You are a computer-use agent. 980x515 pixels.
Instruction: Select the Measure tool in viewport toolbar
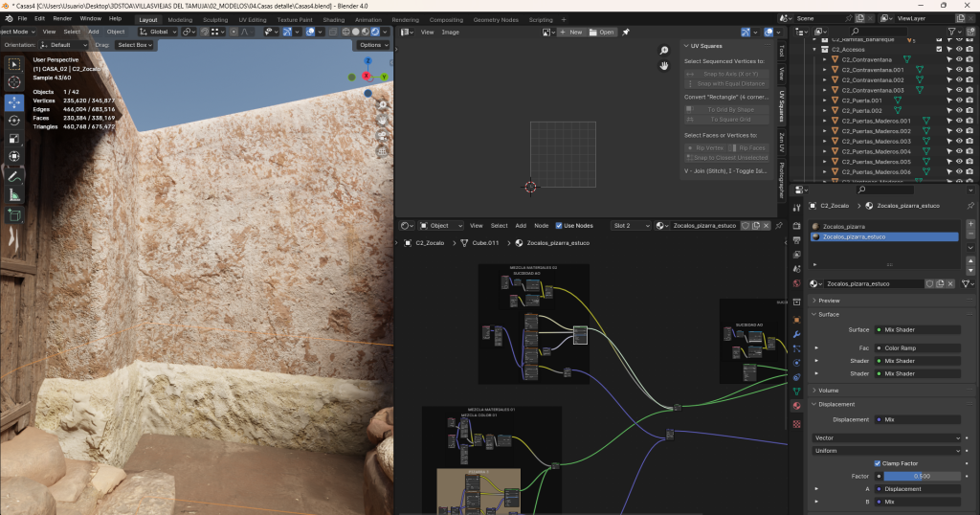[14, 194]
